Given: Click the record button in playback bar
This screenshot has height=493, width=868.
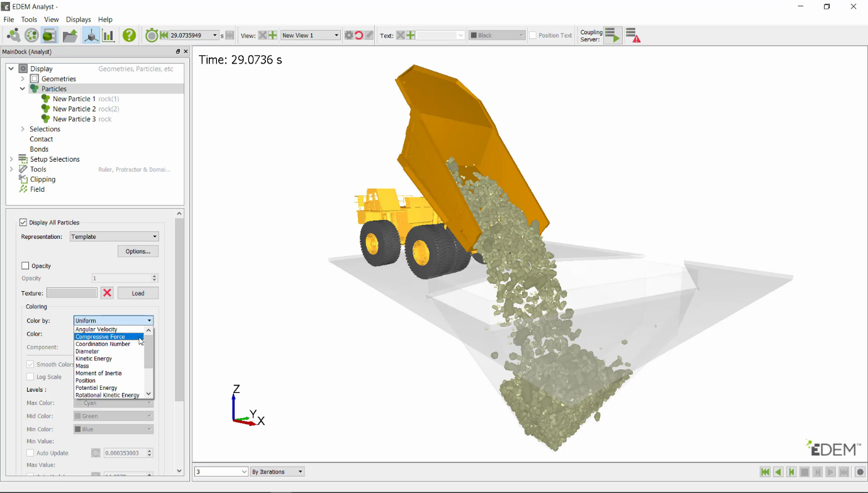Looking at the screenshot, I should point(860,472).
